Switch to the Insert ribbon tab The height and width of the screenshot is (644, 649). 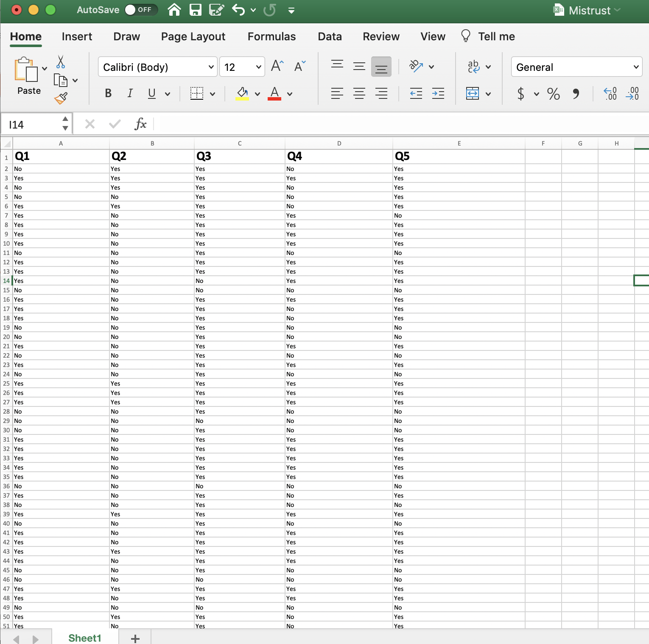(77, 36)
